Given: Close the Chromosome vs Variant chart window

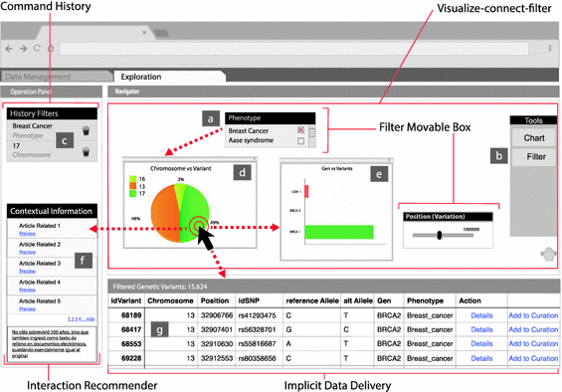Looking at the screenshot, I should tap(255, 159).
